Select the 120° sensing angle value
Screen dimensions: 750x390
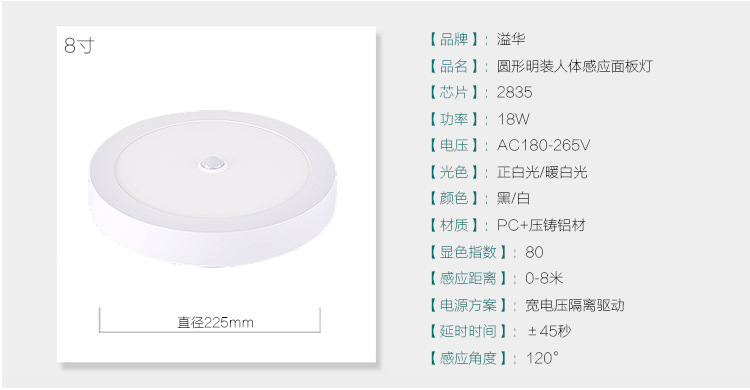(x=542, y=358)
